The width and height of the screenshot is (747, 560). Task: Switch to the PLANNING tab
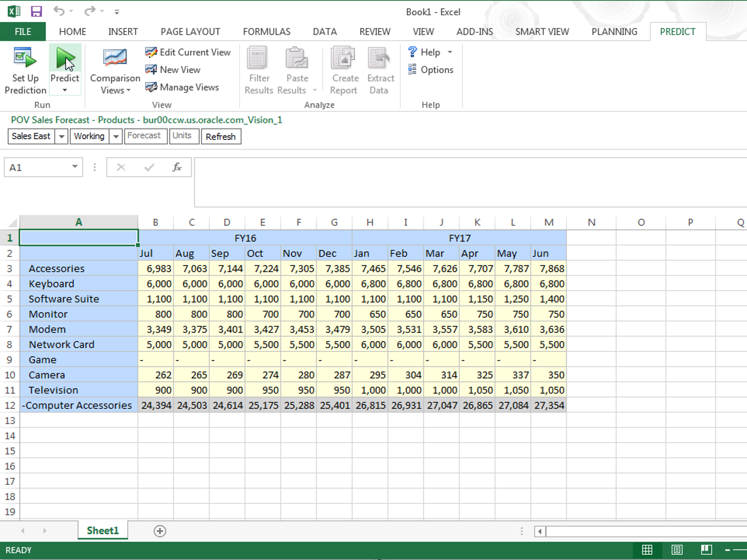click(614, 32)
